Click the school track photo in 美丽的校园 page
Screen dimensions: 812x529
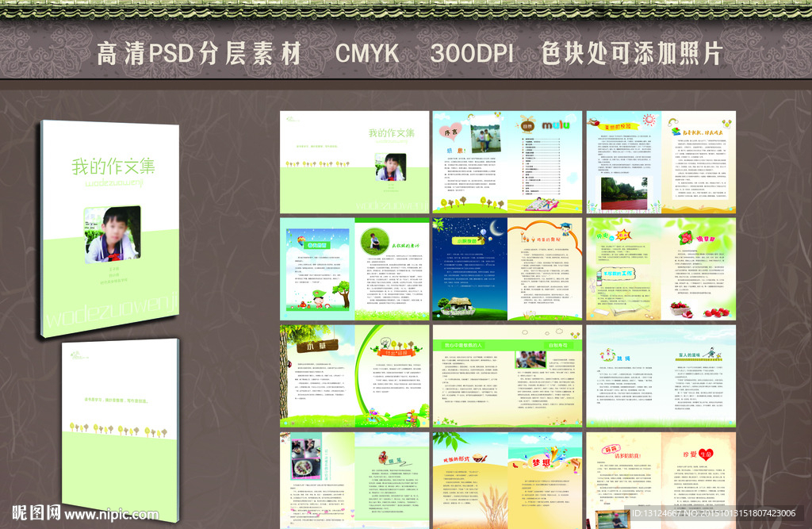click(x=624, y=193)
